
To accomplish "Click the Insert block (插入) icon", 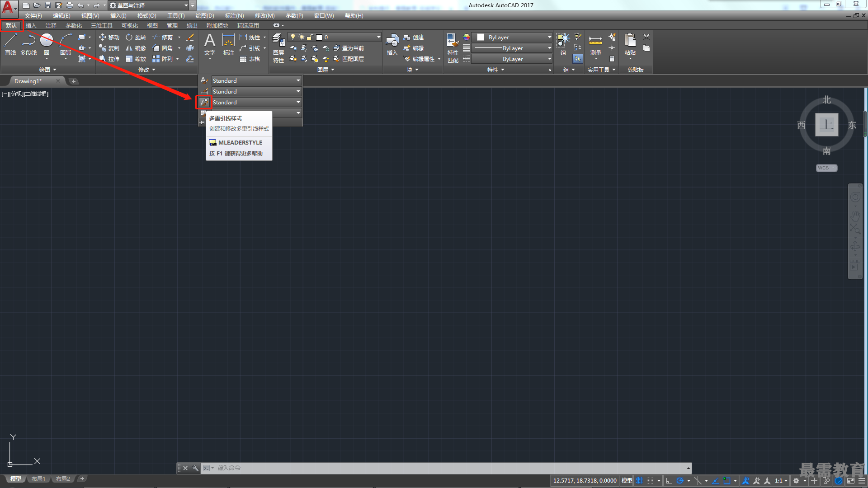I will pos(392,44).
